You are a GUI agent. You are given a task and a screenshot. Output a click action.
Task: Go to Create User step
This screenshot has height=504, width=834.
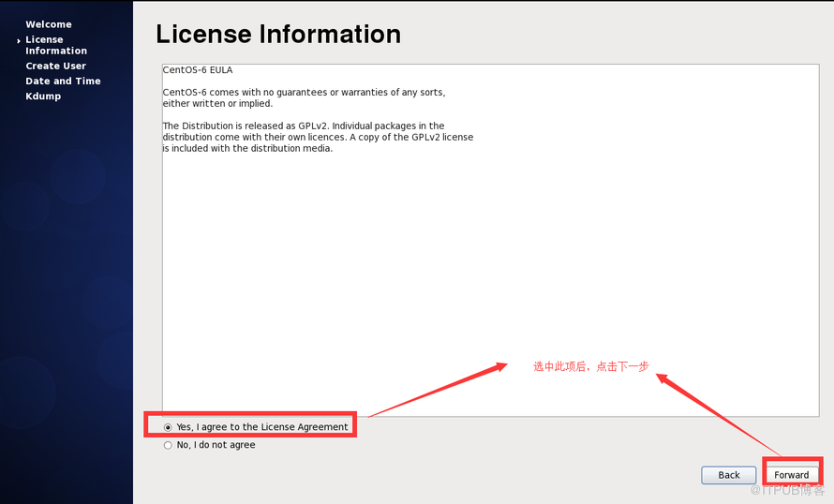pos(55,66)
